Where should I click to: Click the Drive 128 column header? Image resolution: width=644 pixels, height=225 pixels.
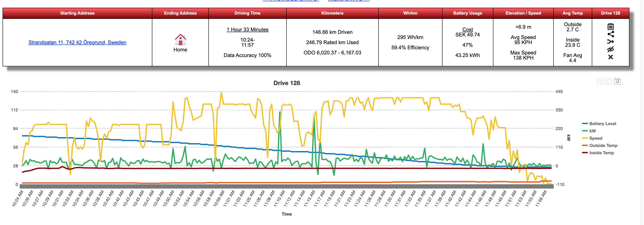pos(610,13)
